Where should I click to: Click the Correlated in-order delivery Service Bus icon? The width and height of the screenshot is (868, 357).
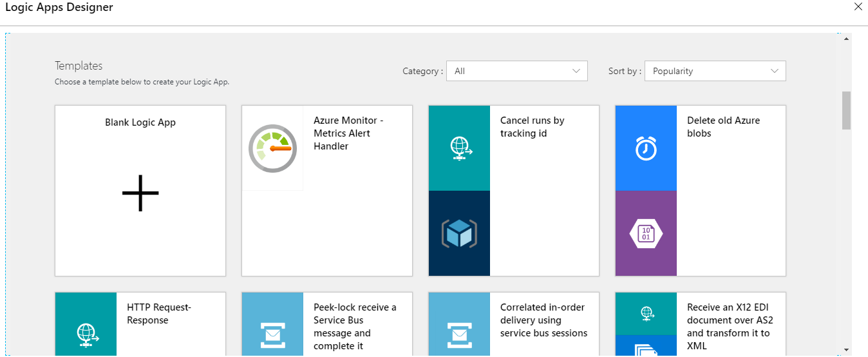(459, 334)
